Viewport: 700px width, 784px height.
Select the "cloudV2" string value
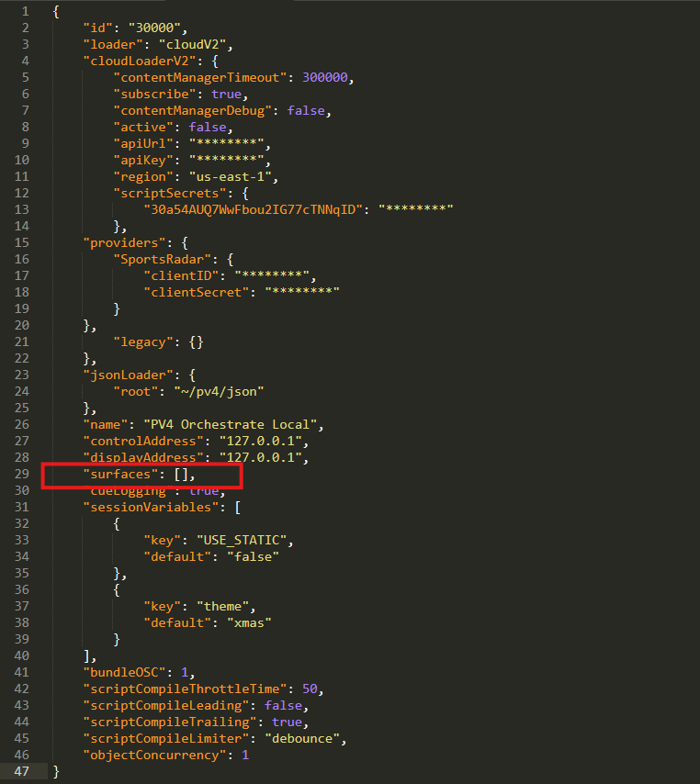[193, 44]
